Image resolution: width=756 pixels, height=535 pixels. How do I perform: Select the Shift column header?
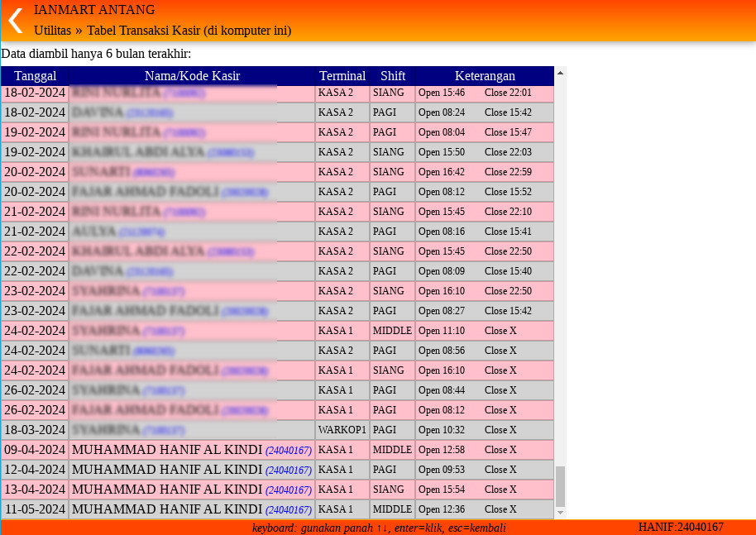393,76
